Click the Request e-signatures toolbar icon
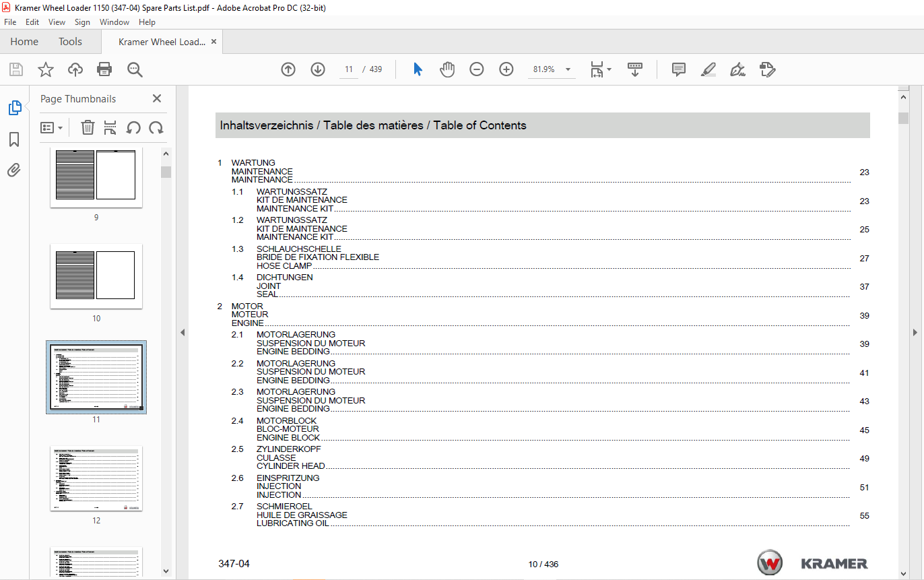 pyautogui.click(x=768, y=69)
